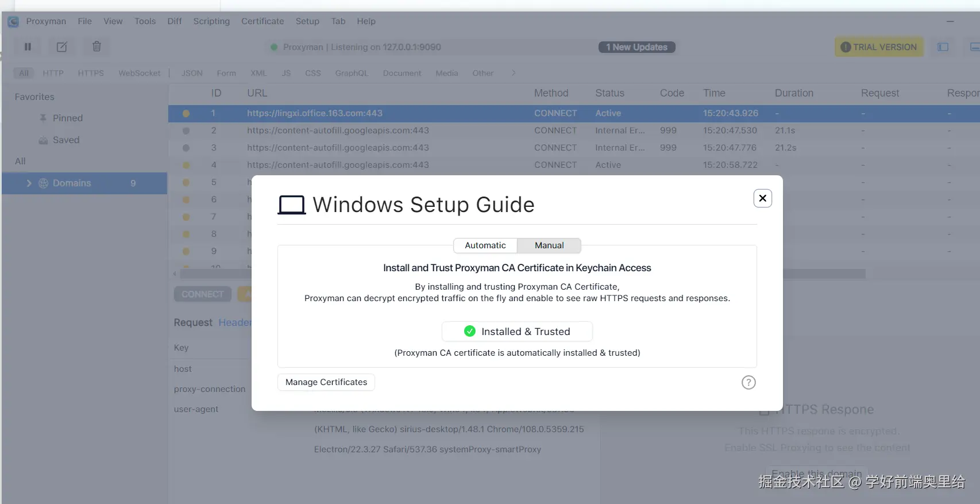Sort by the Status column header
The image size is (980, 504).
click(609, 93)
